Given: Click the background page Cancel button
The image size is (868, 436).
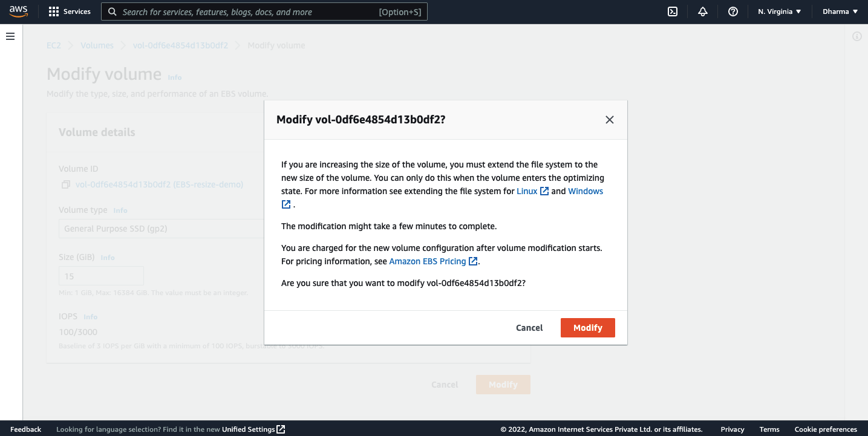Looking at the screenshot, I should click(x=445, y=385).
